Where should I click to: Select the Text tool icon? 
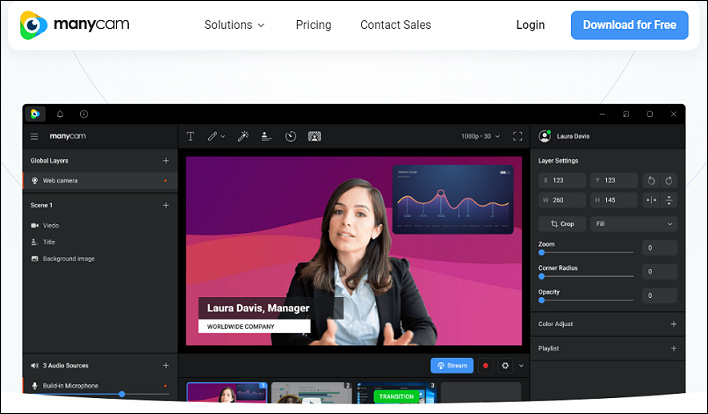191,136
